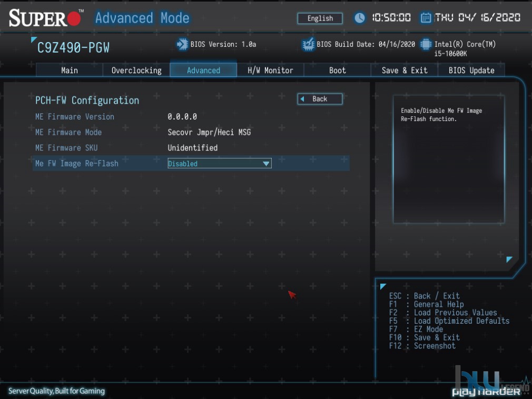
Task: Open the Overclocking tab
Action: click(x=136, y=70)
